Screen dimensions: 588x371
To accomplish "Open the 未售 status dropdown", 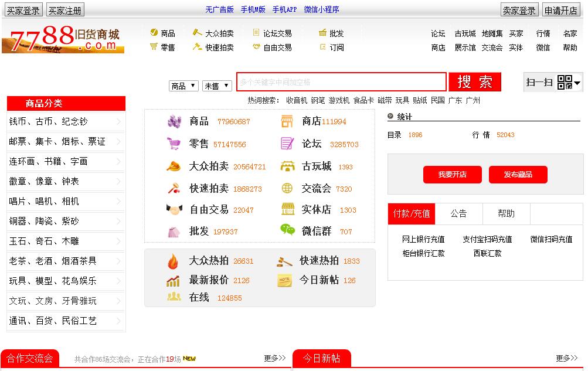I will (217, 86).
